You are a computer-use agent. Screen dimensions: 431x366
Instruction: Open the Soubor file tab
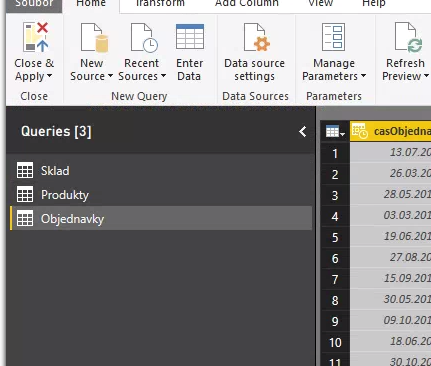34,5
